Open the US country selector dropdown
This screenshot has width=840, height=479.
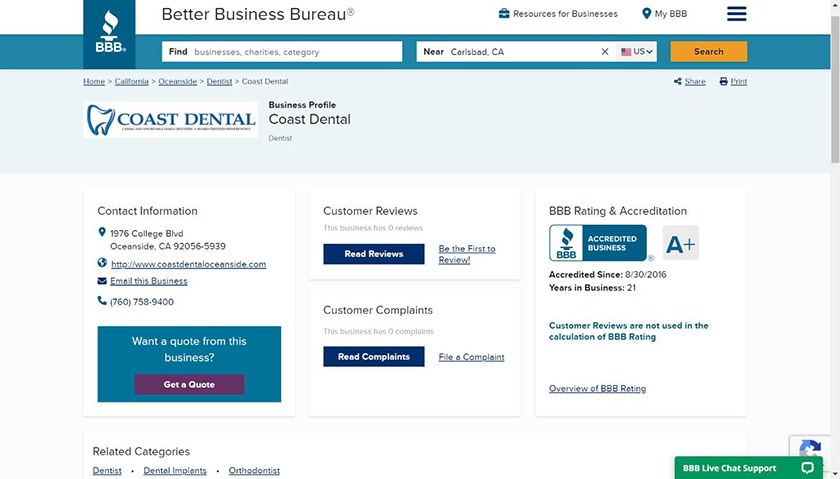636,51
